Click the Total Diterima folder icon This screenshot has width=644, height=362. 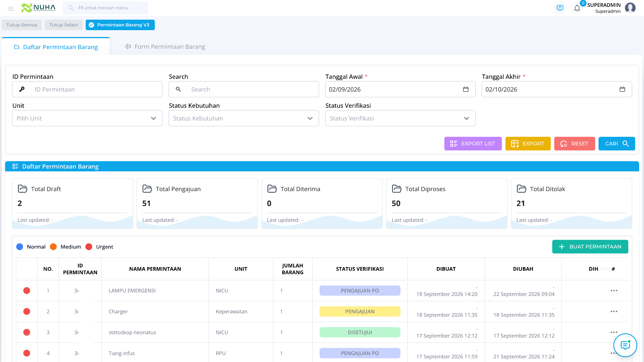click(272, 189)
